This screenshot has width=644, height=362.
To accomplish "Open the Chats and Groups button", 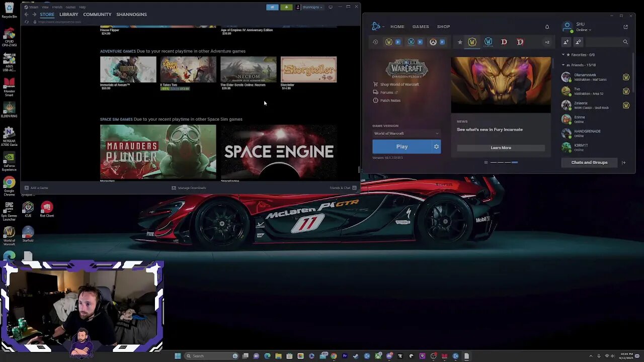I will 589,162.
